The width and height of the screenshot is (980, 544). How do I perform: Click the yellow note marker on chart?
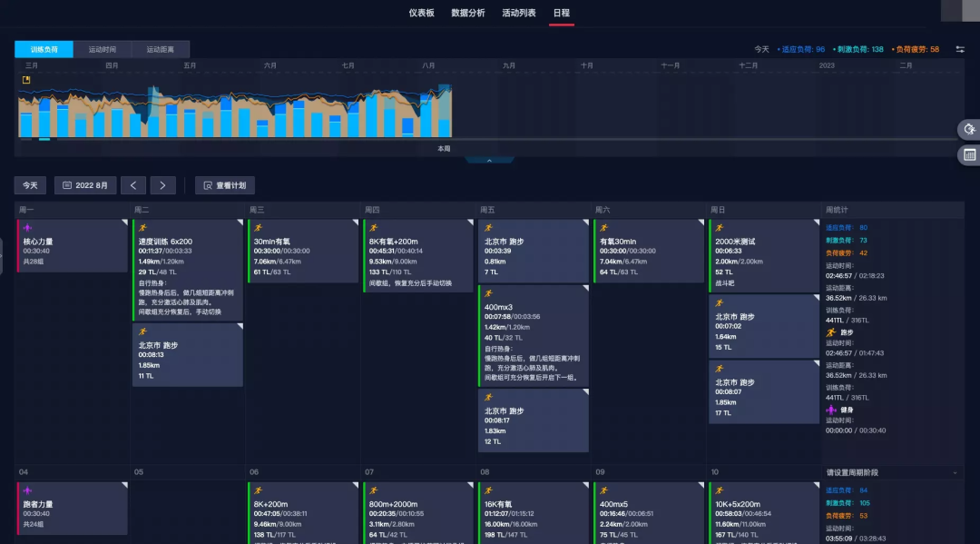[26, 80]
